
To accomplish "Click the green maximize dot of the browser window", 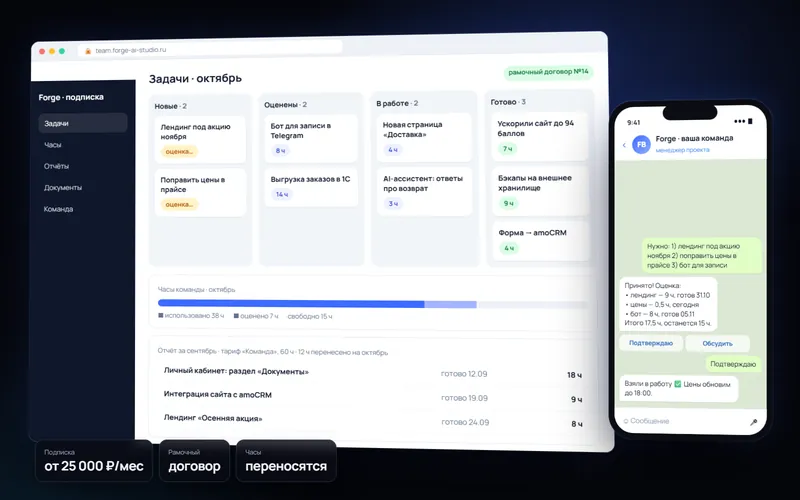I will [x=62, y=51].
